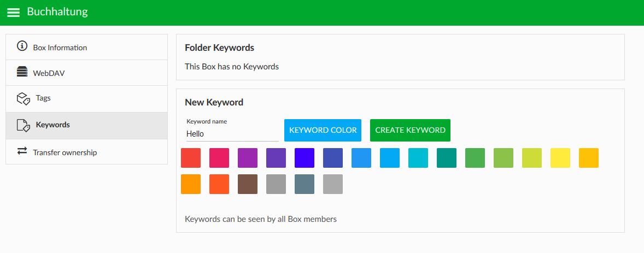
Task: Choose the deep orange color swatch
Action: tap(219, 184)
